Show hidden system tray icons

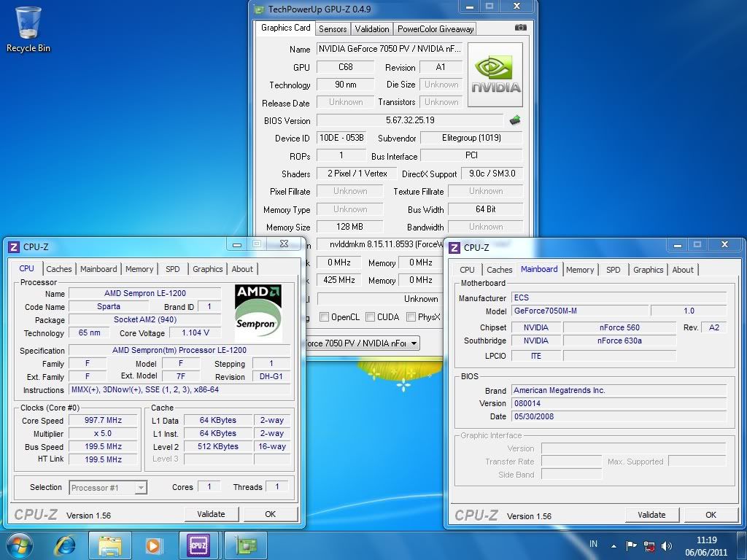[614, 546]
